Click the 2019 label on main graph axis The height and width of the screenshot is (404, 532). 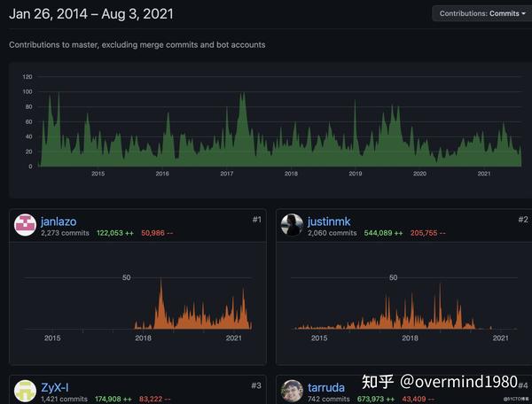(x=356, y=174)
